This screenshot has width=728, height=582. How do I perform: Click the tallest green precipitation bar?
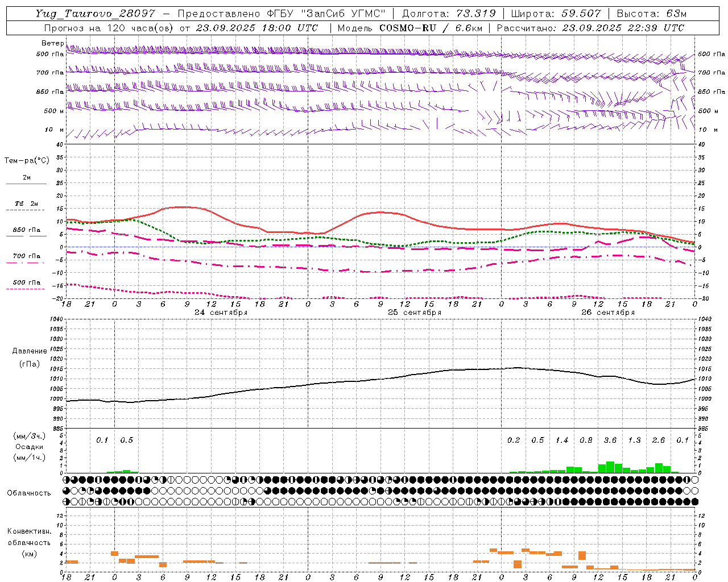pyautogui.click(x=610, y=467)
